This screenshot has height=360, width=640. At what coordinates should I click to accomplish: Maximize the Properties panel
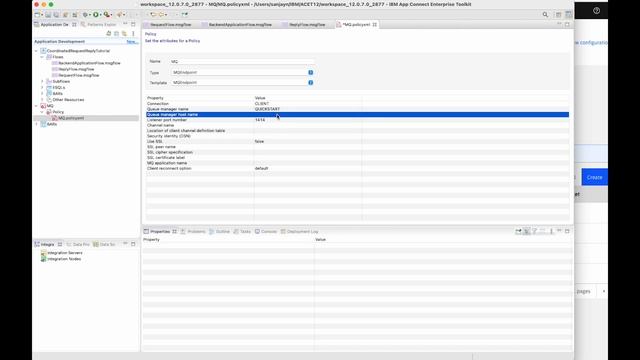567,231
